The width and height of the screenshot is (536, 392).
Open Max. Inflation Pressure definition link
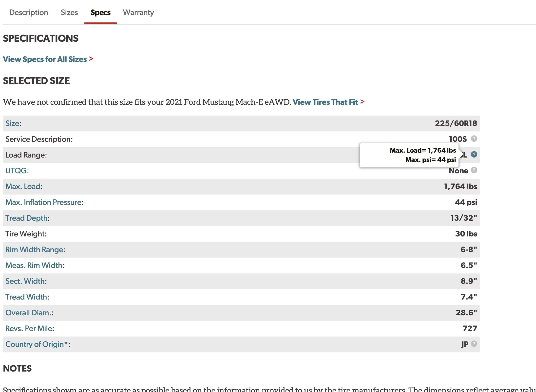43,202
